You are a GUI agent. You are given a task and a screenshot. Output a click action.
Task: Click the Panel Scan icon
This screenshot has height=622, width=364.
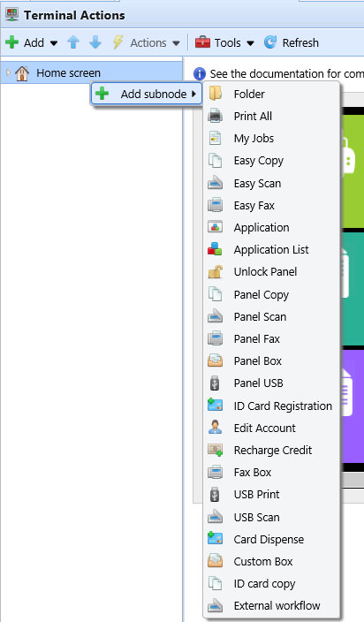(216, 316)
